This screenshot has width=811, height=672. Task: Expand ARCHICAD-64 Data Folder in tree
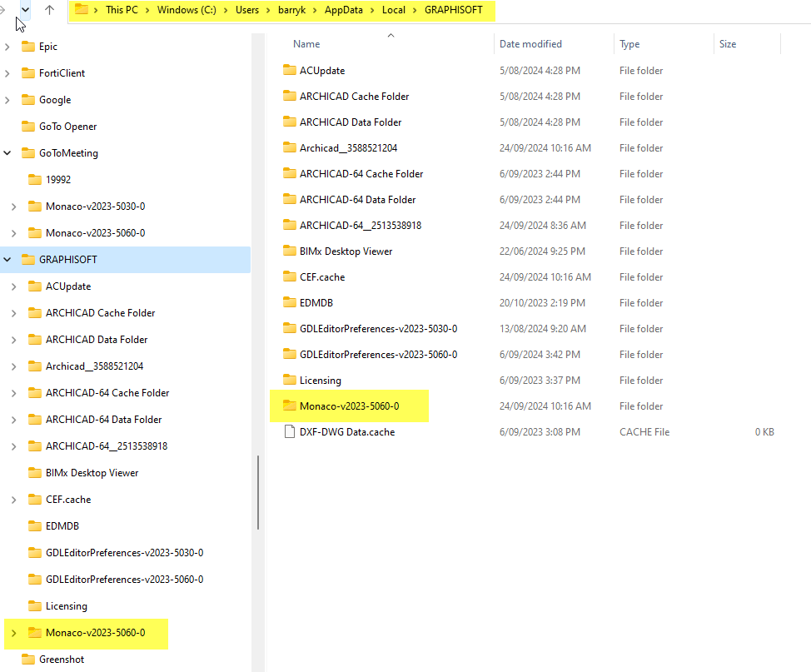(x=14, y=420)
